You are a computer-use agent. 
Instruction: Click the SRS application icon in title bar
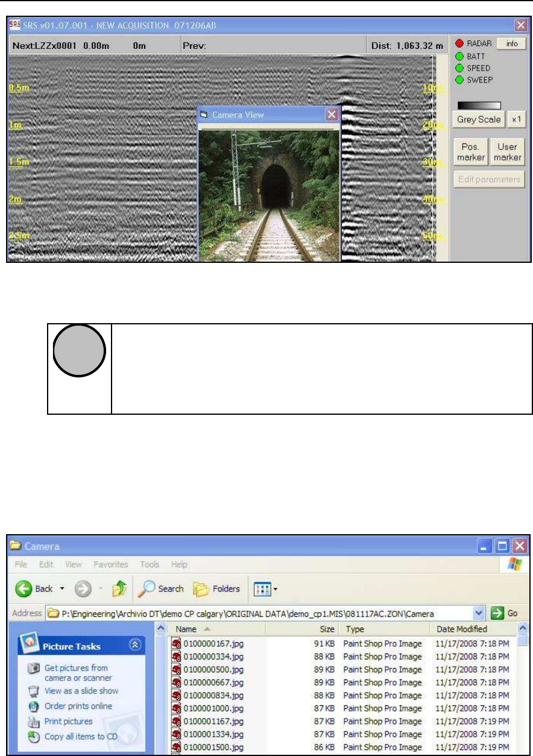coord(16,25)
